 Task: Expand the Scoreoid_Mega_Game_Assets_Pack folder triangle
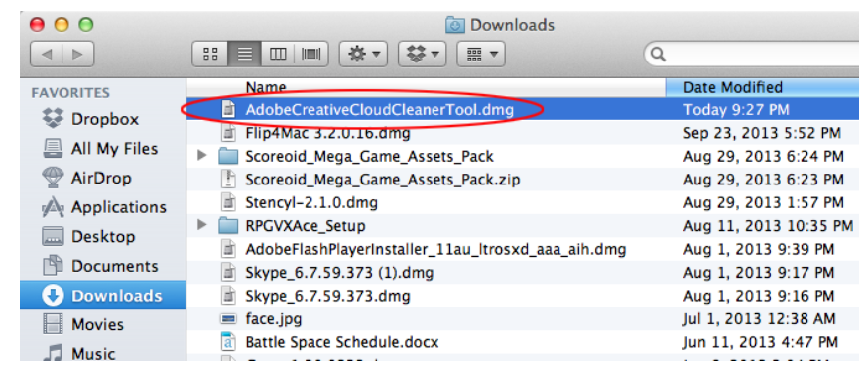point(203,156)
